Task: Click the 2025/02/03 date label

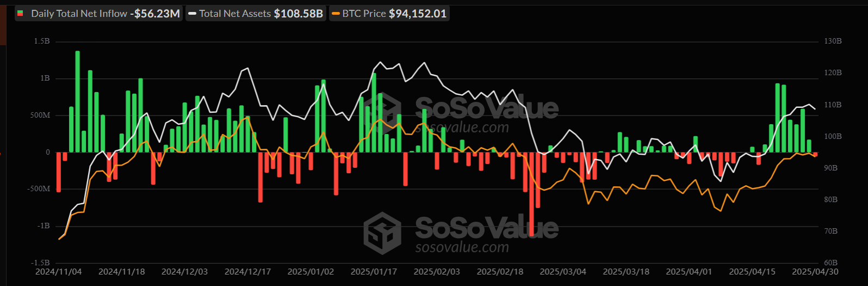Action: coord(437,271)
